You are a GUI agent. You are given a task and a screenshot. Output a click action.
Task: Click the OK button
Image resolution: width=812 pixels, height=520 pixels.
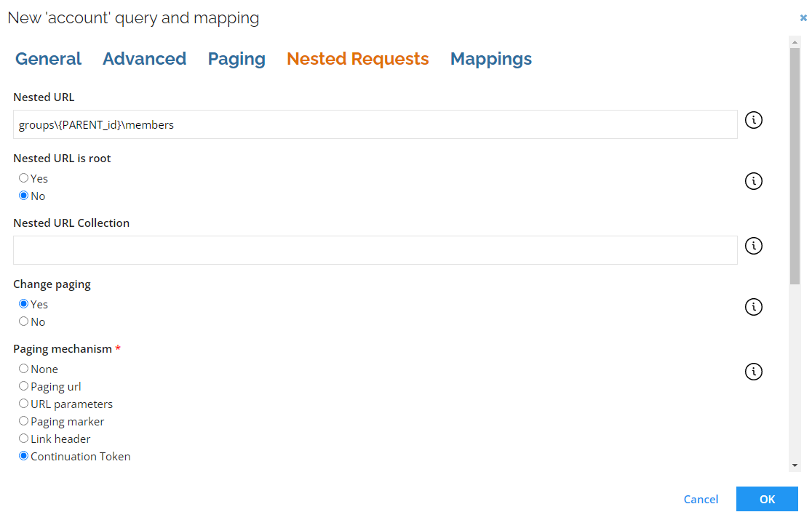point(767,500)
